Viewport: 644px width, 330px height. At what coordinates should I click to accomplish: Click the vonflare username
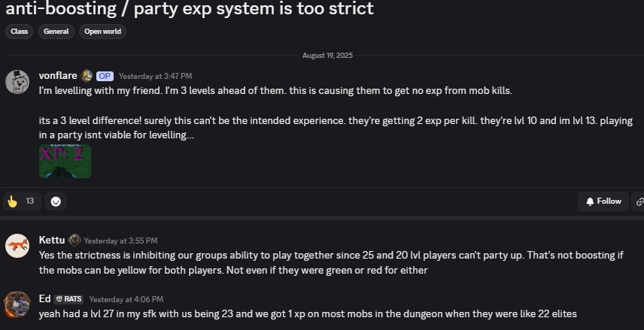pyautogui.click(x=58, y=76)
